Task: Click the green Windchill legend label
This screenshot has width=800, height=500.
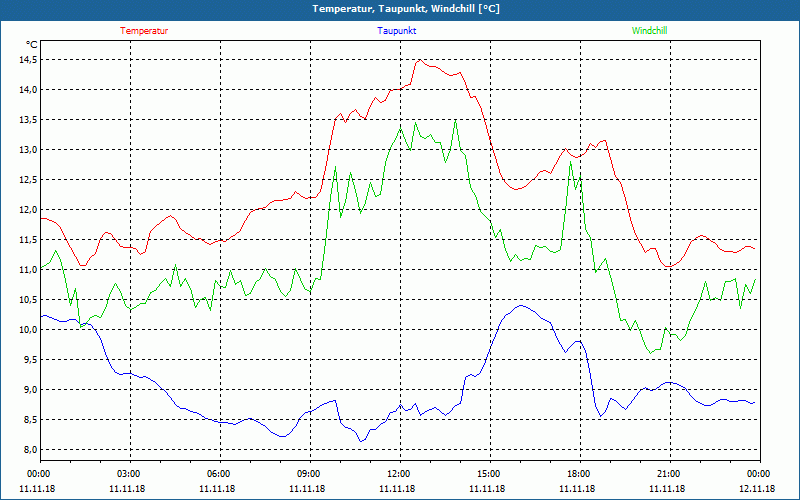Action: [649, 31]
